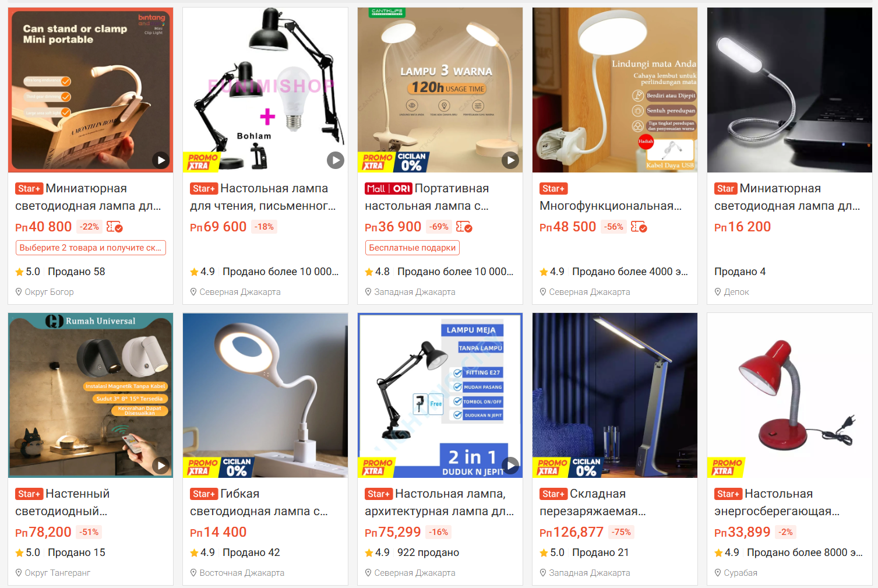Open Lindungi mata Anda lamp thumbnail

[x=615, y=90]
